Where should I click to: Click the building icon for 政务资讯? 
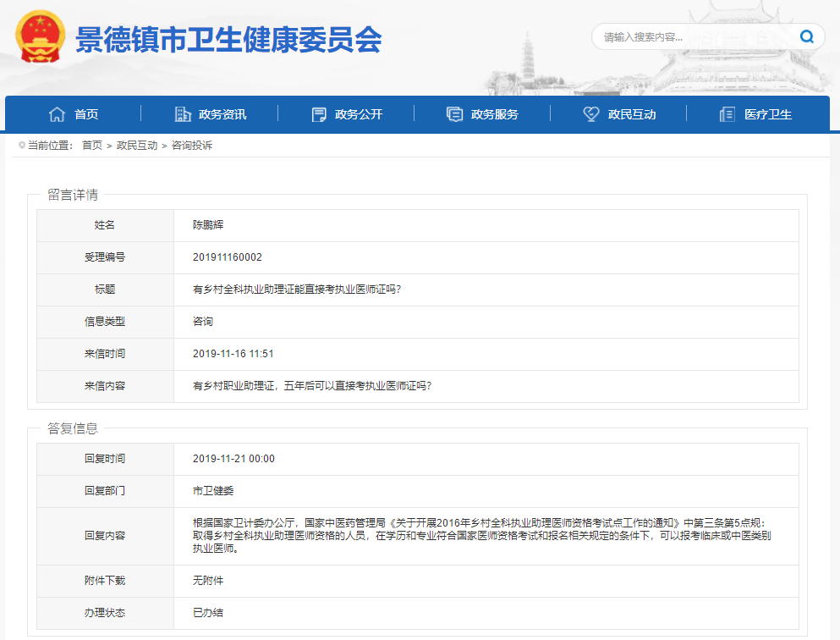[183, 114]
